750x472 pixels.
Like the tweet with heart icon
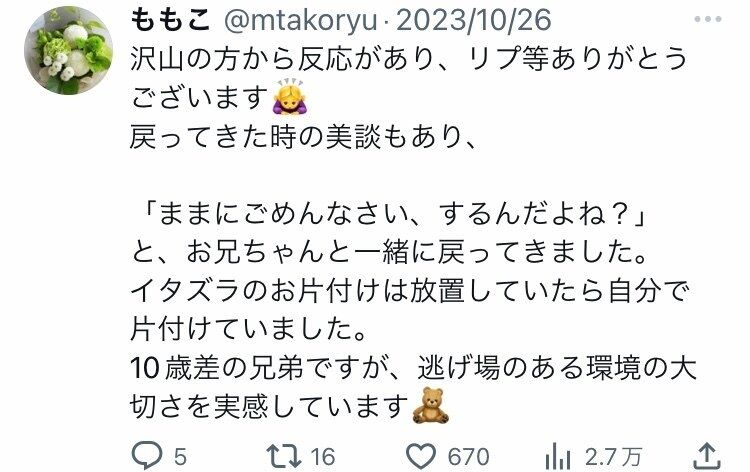pyautogui.click(x=420, y=456)
